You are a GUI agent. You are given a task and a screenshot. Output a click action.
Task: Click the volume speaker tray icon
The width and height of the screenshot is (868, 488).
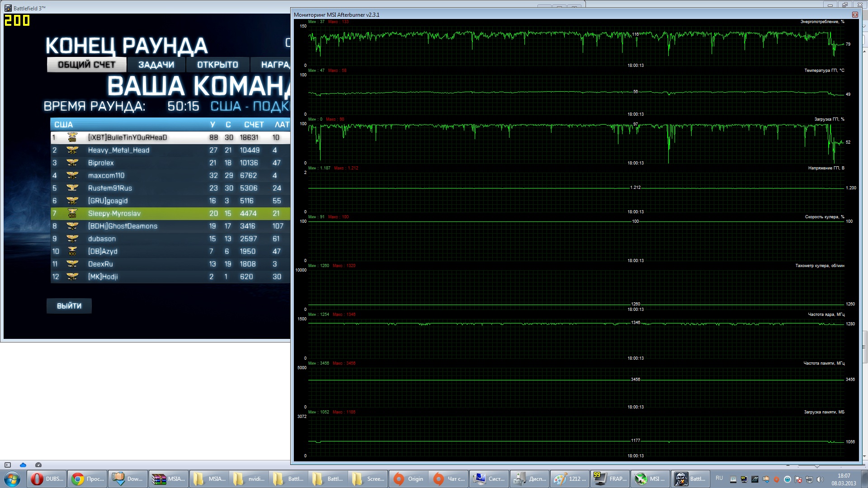click(x=820, y=479)
